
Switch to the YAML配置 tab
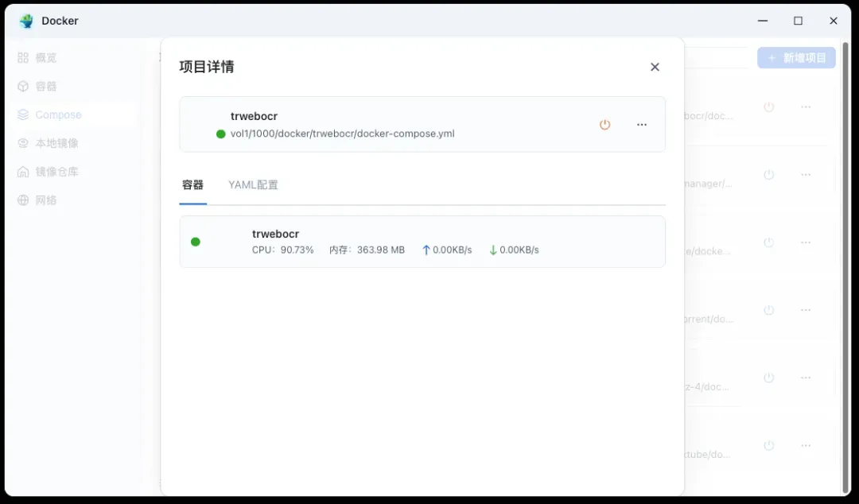[253, 184]
